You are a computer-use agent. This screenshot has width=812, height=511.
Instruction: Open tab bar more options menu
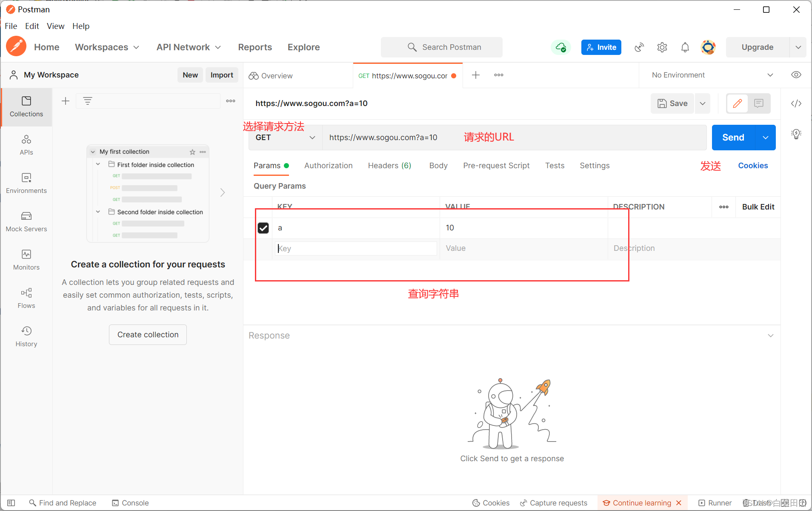[499, 75]
